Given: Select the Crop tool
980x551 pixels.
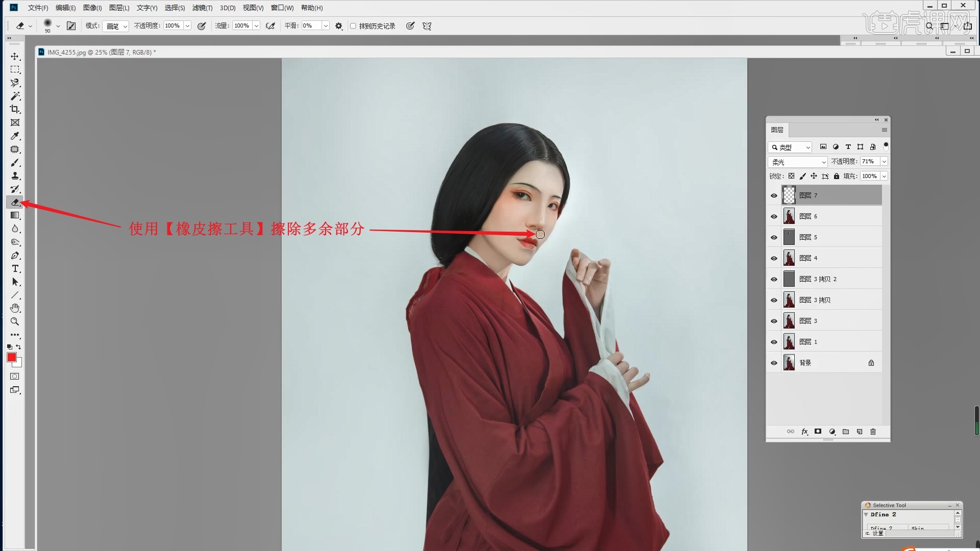Looking at the screenshot, I should tap(15, 109).
